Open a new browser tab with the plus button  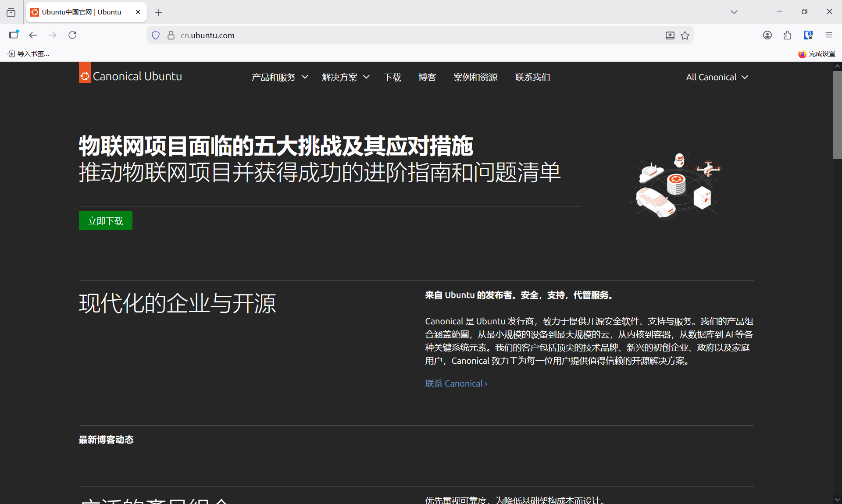coord(159,12)
